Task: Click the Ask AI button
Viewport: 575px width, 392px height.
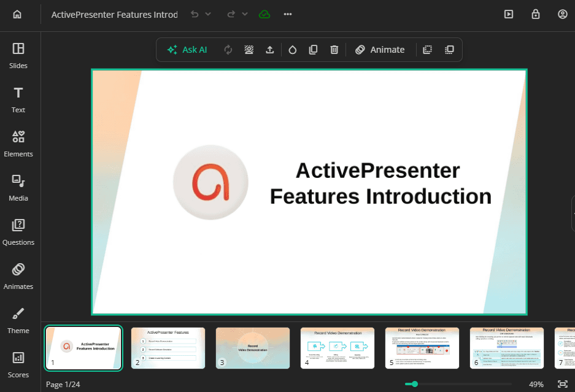Action: pos(187,50)
